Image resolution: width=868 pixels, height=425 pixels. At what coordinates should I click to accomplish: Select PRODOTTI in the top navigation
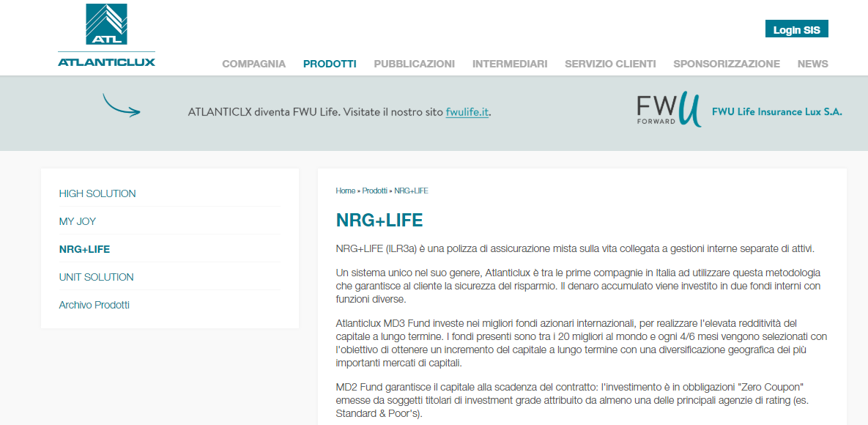[330, 64]
